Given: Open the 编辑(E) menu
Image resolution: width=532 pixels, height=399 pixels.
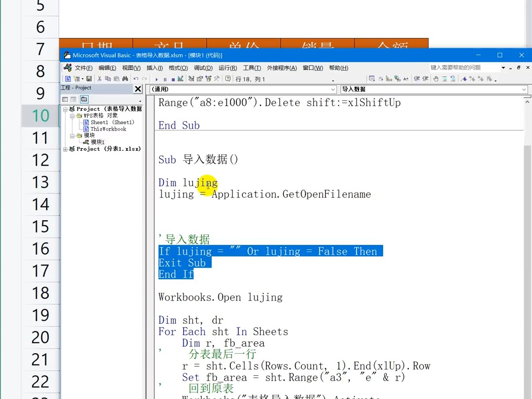Looking at the screenshot, I should point(107,68).
